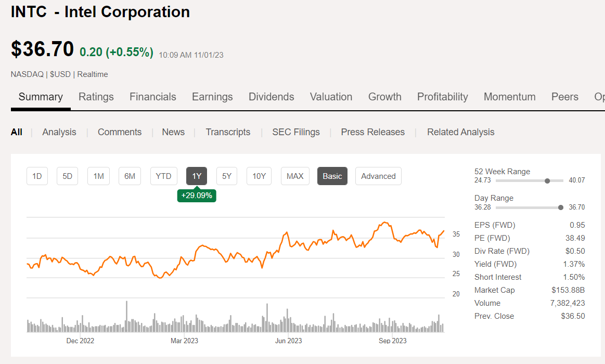Viewport: 605px width, 364px height.
Task: Click the Mar 2023 axis label
Action: 185,341
